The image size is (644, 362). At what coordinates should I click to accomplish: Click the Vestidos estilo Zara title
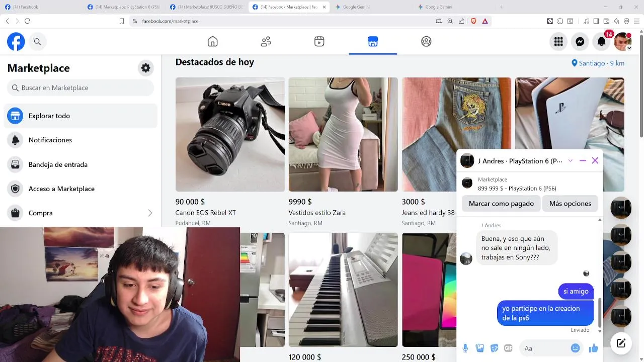tap(317, 213)
